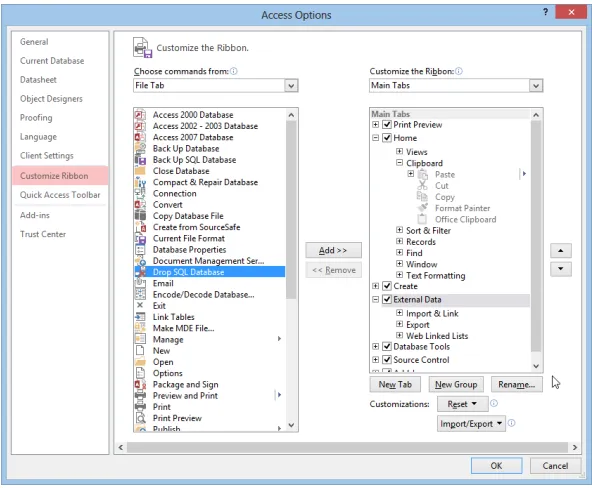
Task: Click the Help question mark icon
Action: (545, 12)
